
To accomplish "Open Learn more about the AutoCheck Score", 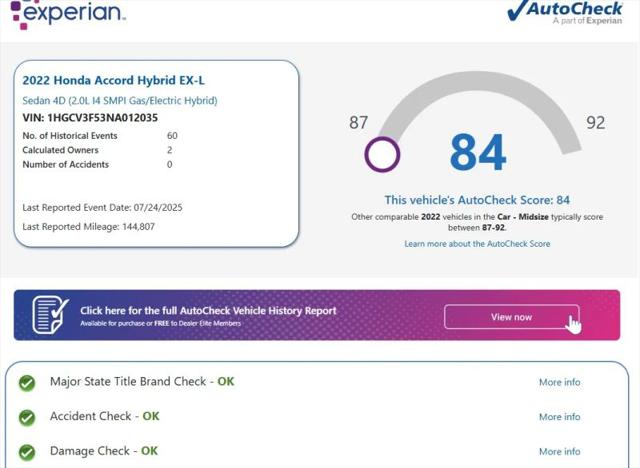I will coord(477,244).
